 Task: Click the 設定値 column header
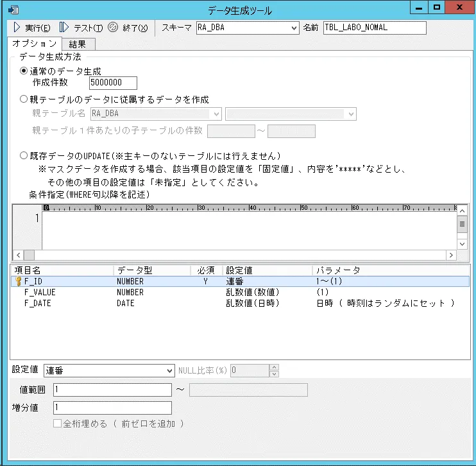click(x=268, y=270)
